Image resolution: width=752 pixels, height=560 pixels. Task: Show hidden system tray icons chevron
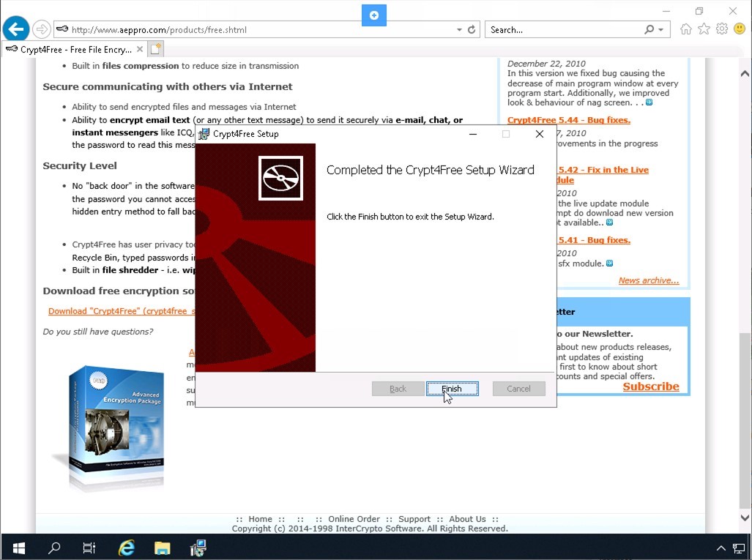[719, 548]
